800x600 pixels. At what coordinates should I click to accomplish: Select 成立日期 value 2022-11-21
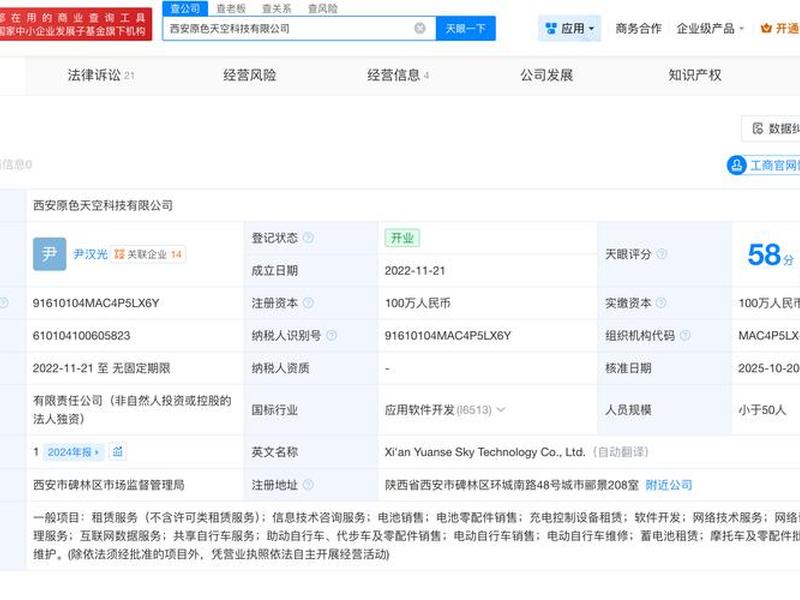coord(415,270)
